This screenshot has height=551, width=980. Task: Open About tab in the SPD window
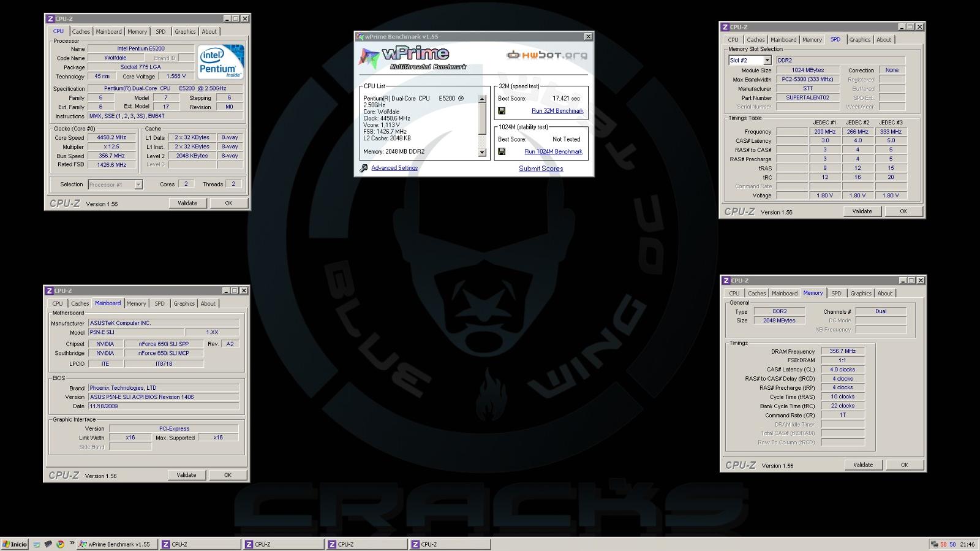pos(884,40)
